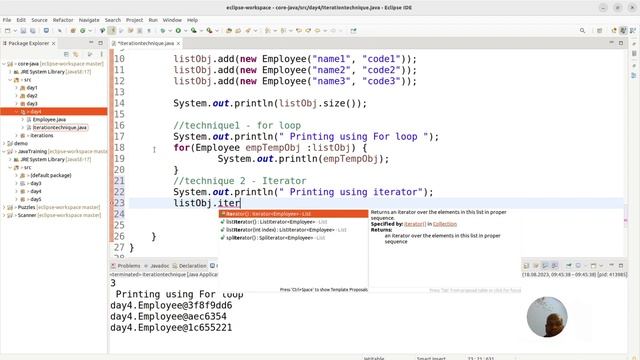Maximize the console panel
The width and height of the screenshot is (640, 360).
coord(621,266)
